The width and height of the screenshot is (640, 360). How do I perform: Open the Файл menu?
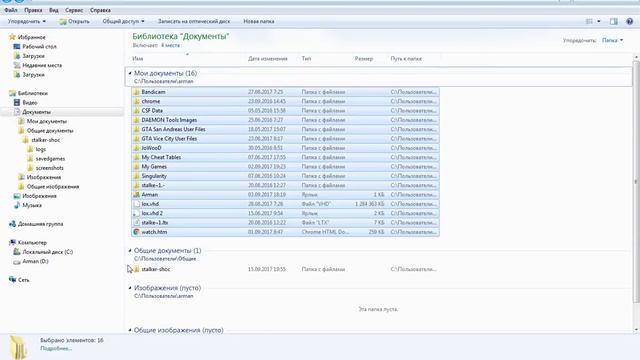[x=11, y=10]
